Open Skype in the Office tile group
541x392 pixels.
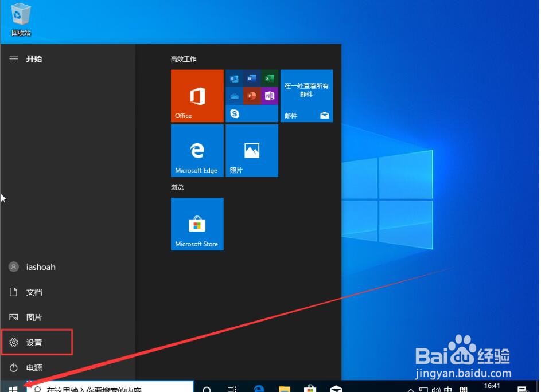tap(234, 113)
